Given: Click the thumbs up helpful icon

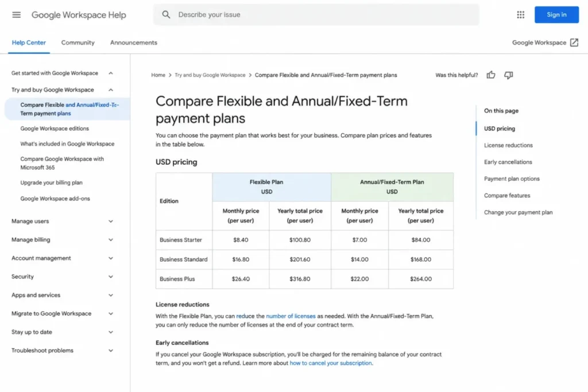Looking at the screenshot, I should pyautogui.click(x=491, y=75).
